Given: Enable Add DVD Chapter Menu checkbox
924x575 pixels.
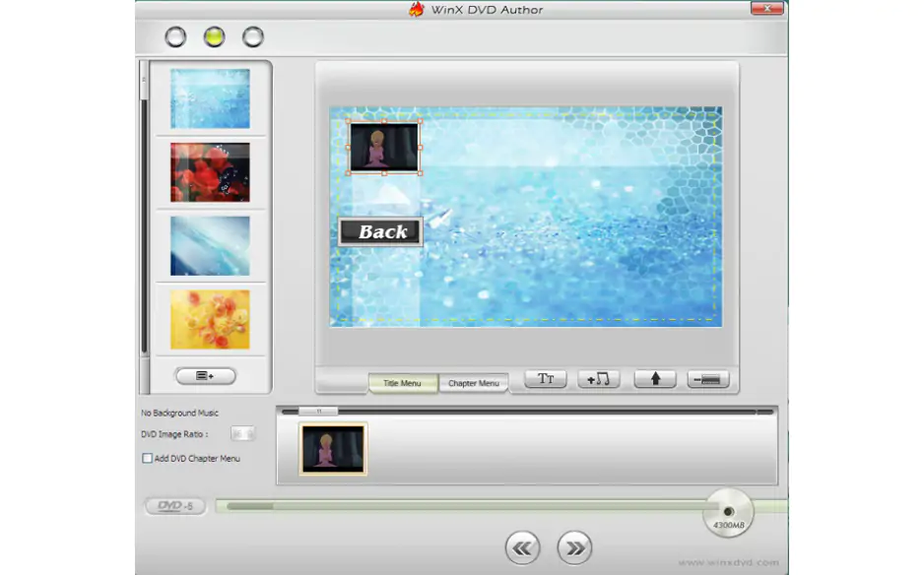Looking at the screenshot, I should [148, 459].
